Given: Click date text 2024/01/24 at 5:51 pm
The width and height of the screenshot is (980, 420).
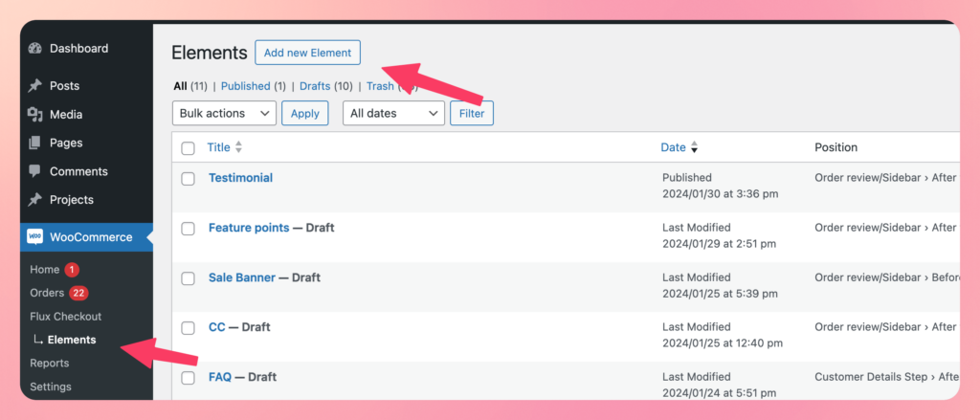Looking at the screenshot, I should click(720, 393).
